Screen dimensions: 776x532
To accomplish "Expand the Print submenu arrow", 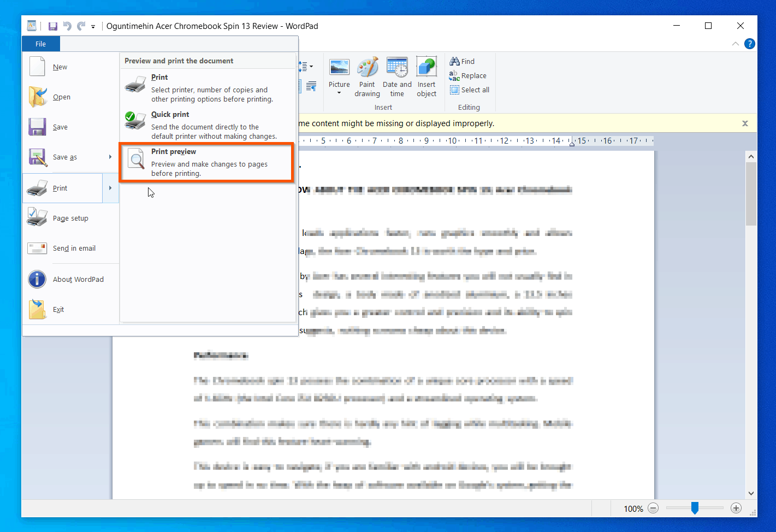I will click(111, 188).
